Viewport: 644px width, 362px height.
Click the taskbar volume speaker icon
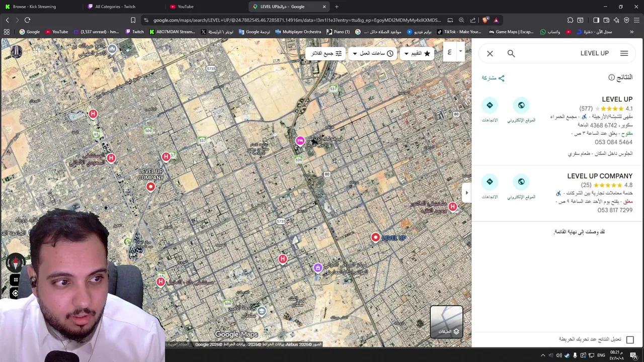[559, 355]
